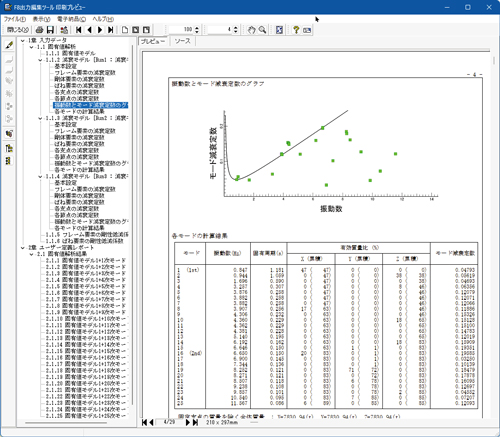Collapse the 1章 入力データ tree node
Image resolution: width=500 pixels, height=437 pixels.
(x=23, y=41)
